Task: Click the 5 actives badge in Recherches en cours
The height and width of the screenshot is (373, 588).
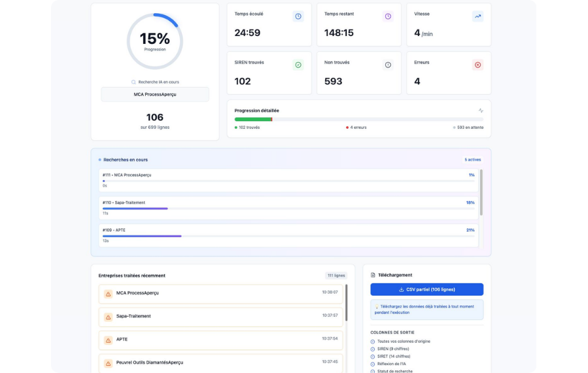Action: pyautogui.click(x=472, y=160)
